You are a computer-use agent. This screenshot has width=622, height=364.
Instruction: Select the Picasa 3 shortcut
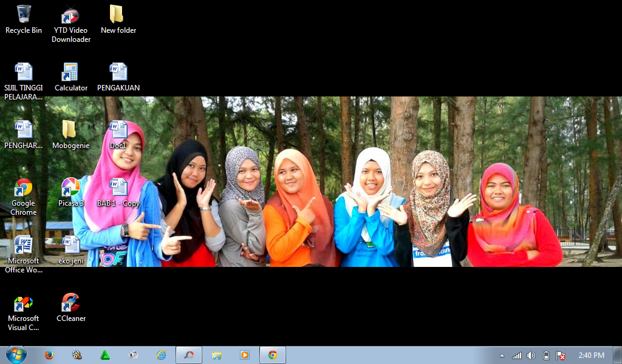pos(71,192)
